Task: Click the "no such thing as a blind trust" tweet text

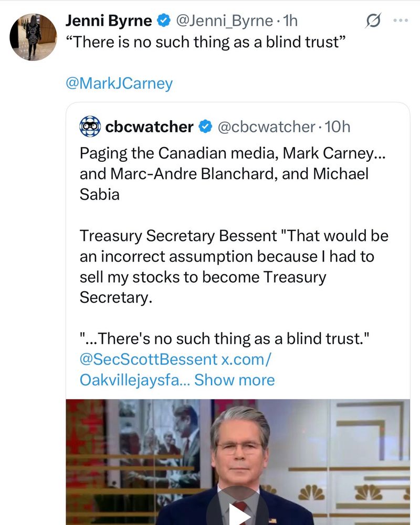Action: pos(205,42)
